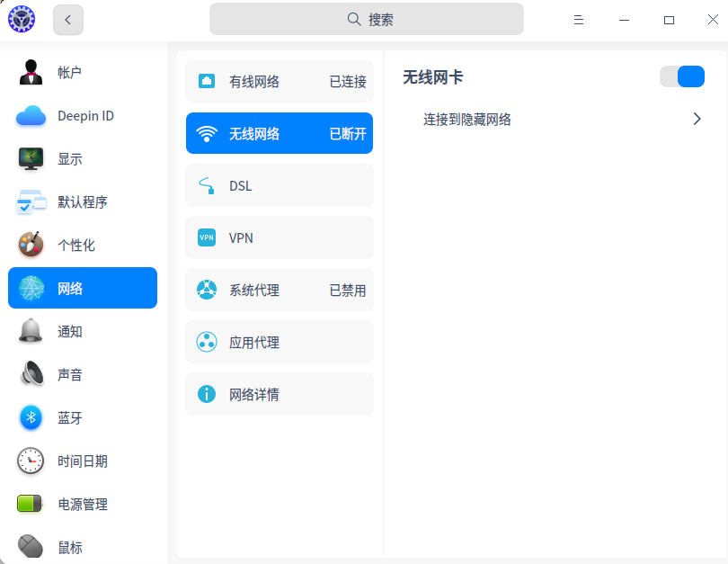The width and height of the screenshot is (728, 564).
Task: Click the 系统代理 icon
Action: (207, 290)
